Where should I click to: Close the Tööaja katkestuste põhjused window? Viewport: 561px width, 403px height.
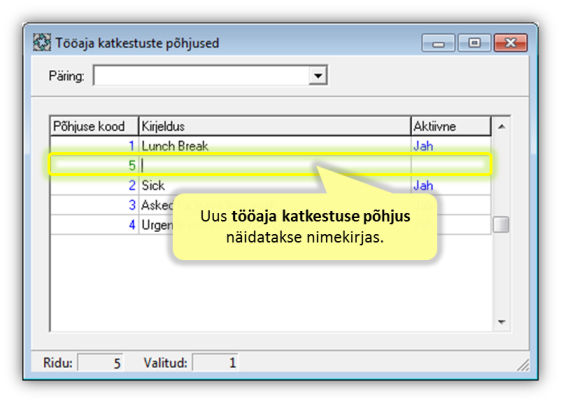click(x=511, y=43)
